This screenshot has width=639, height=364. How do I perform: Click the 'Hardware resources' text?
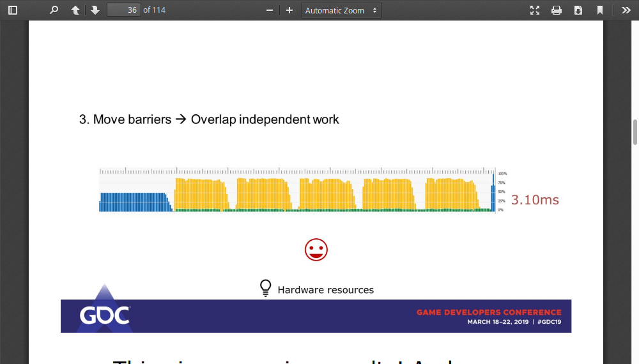[326, 290]
